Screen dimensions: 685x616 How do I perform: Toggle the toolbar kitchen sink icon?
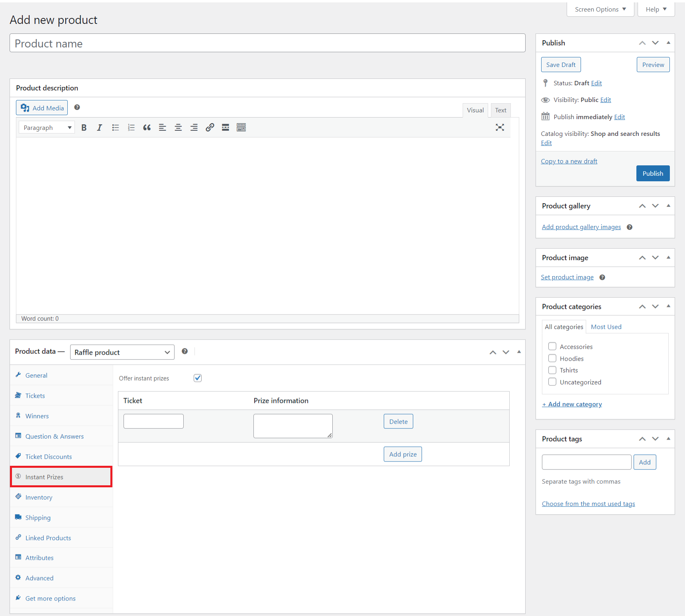pos(241,128)
